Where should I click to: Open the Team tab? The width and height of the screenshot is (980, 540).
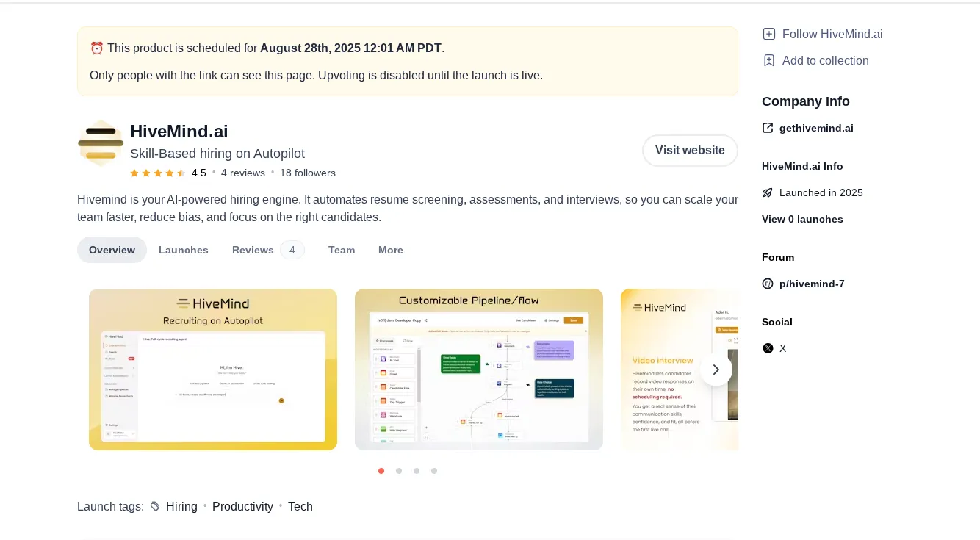point(342,250)
